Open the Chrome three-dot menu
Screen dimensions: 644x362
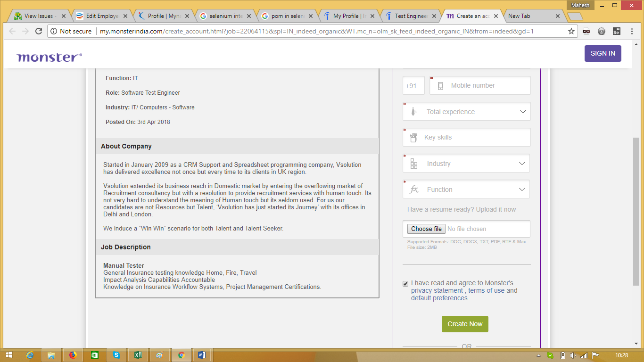coord(632,32)
